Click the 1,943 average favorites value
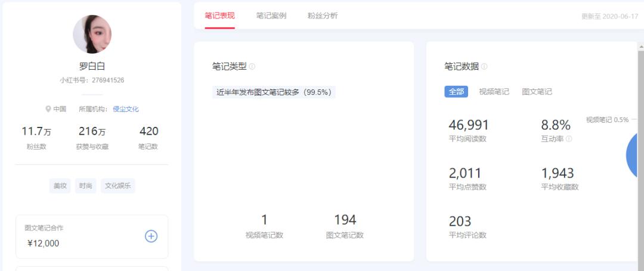This screenshot has height=271, width=644. point(558,173)
